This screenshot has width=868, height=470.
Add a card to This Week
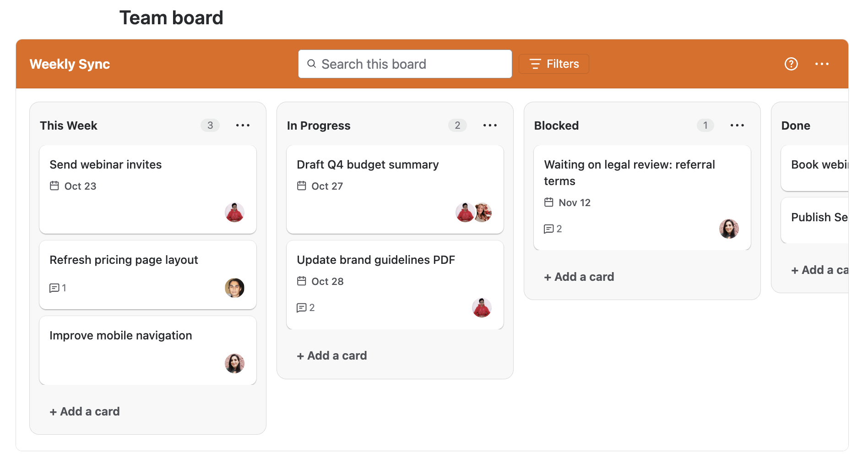point(85,412)
